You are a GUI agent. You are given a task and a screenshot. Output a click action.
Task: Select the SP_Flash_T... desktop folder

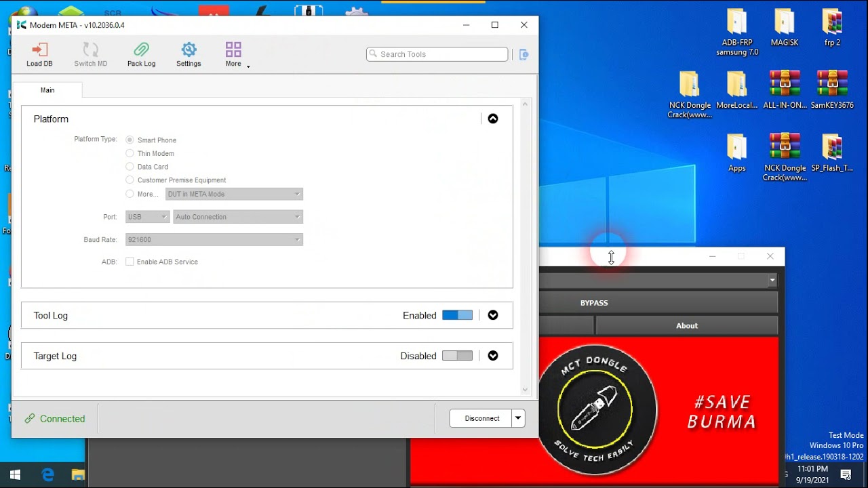832,153
